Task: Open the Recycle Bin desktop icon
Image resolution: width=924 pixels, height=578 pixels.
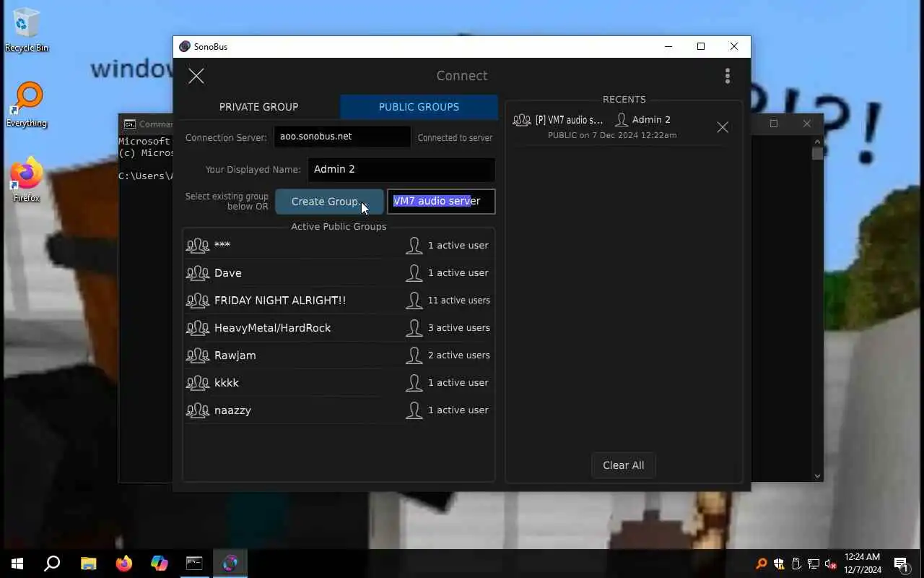Action: pos(27,30)
